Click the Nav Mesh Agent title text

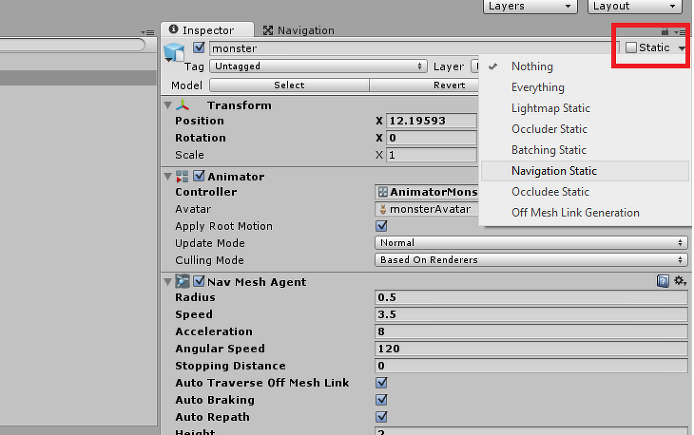click(x=256, y=282)
